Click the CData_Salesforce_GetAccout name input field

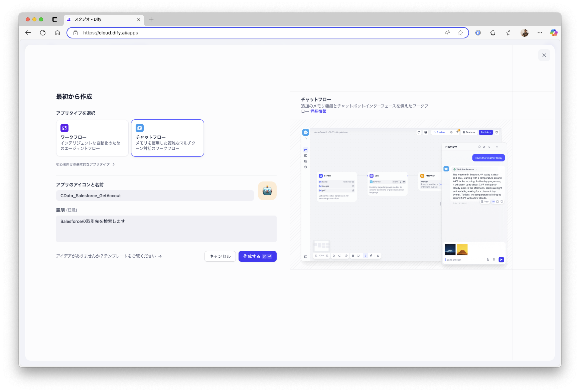click(x=155, y=195)
